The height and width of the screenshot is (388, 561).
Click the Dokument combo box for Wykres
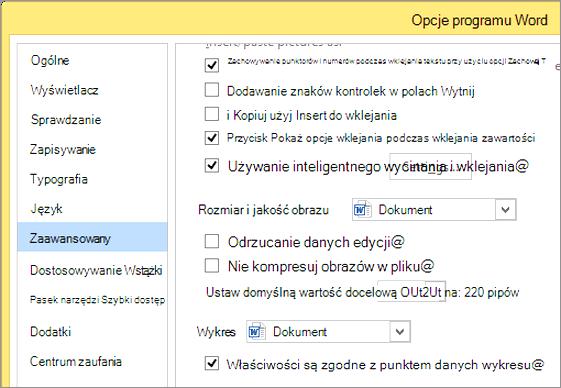click(328, 331)
